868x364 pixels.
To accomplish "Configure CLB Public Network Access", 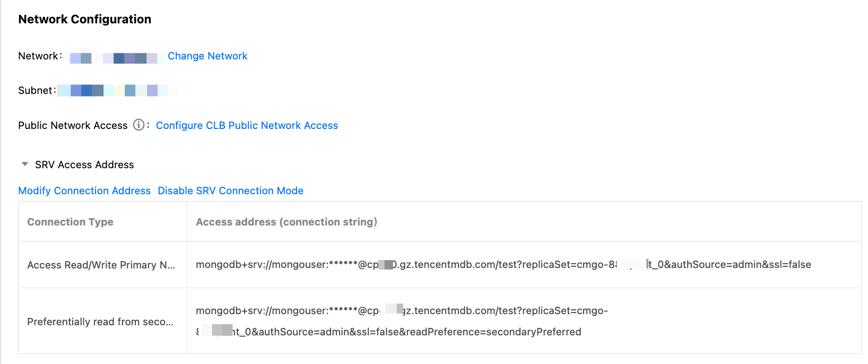I will click(x=247, y=125).
